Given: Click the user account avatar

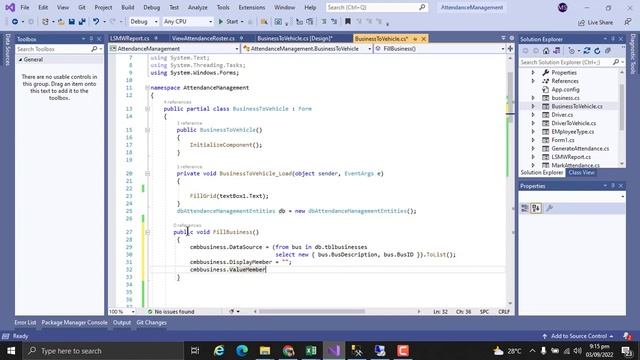Looking at the screenshot, I should [x=562, y=7].
